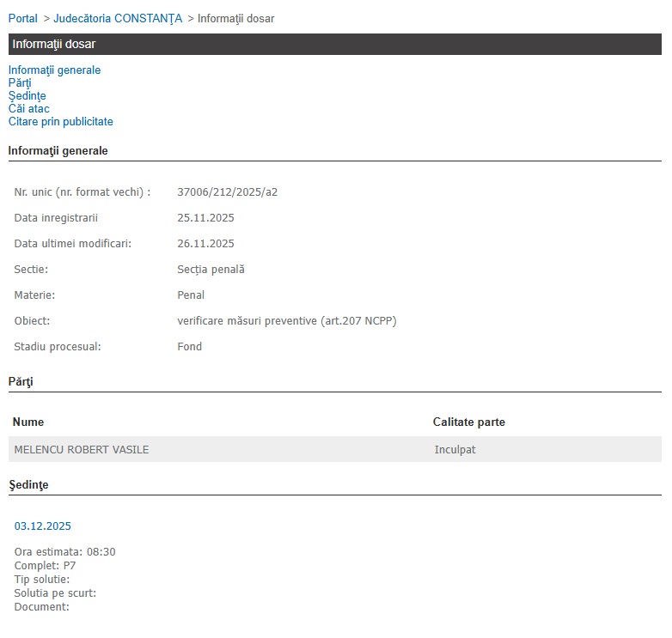Jump to Informații generale via navigation link
Image resolution: width=672 pixels, height=638 pixels.
coord(54,70)
